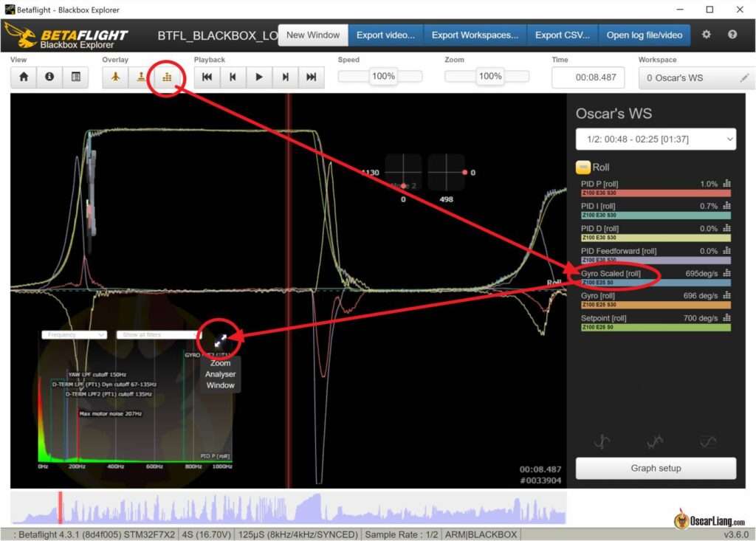Click the v3.6.0 version text
756x541 pixels.
[x=736, y=535]
